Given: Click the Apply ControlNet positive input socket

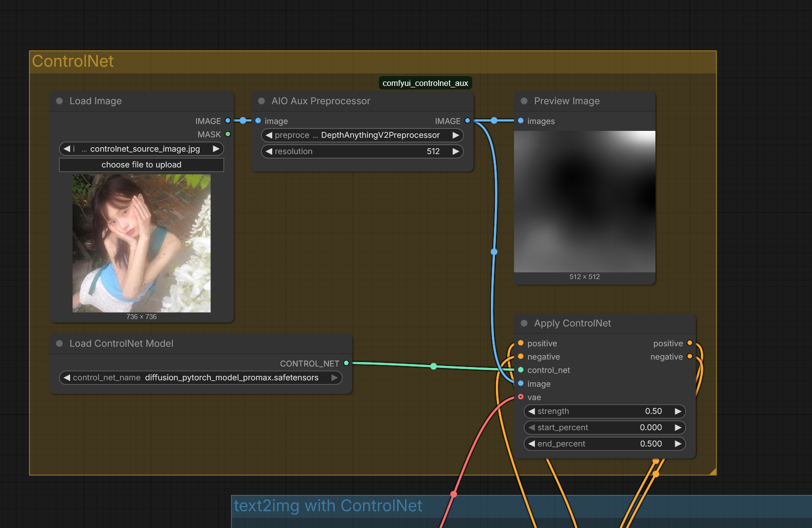Looking at the screenshot, I should point(521,343).
